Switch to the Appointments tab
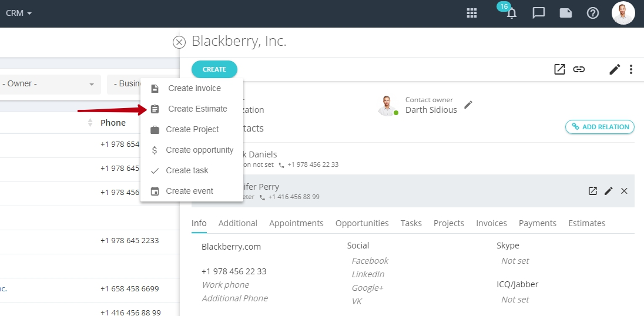The image size is (644, 316). [297, 223]
